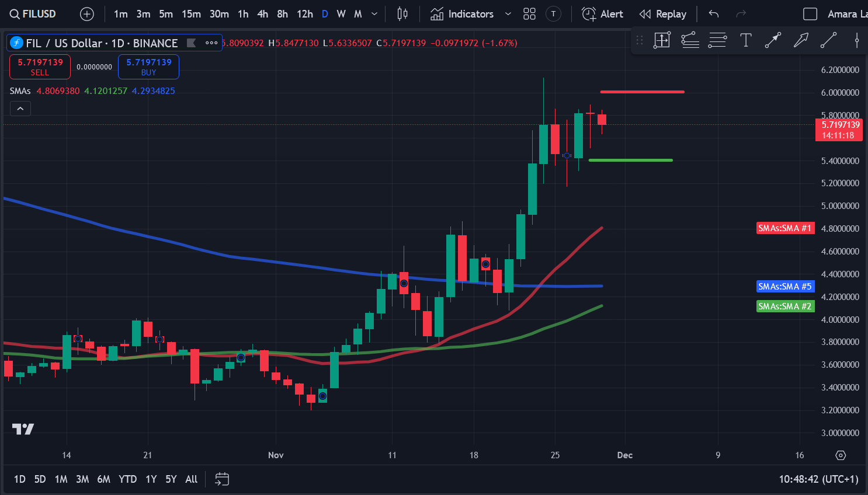Switch to the 4h timeframe

(263, 14)
